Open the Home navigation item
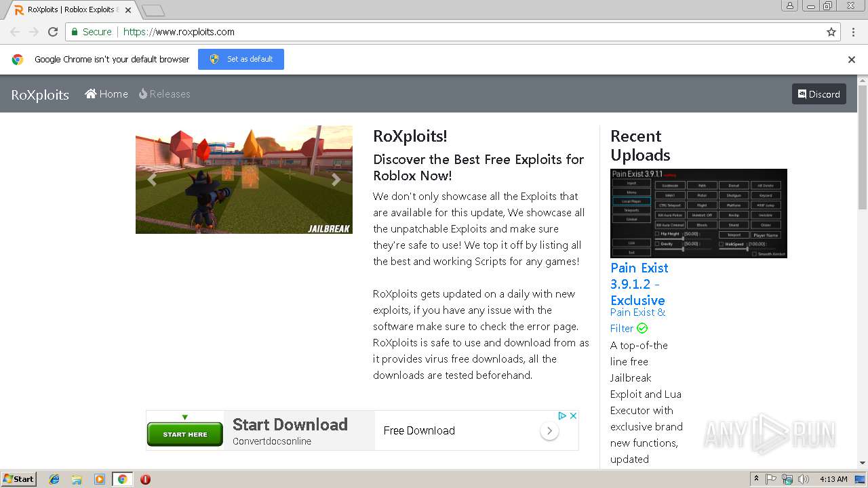868x488 pixels. pyautogui.click(x=106, y=94)
